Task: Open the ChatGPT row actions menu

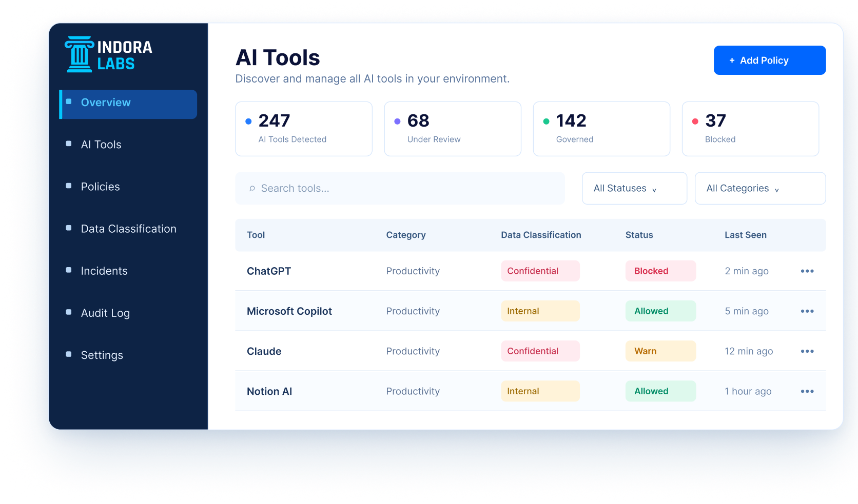Action: [x=807, y=271]
